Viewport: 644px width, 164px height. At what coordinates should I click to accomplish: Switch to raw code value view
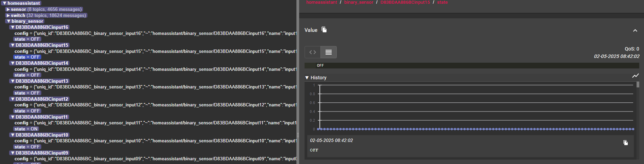tap(313, 52)
